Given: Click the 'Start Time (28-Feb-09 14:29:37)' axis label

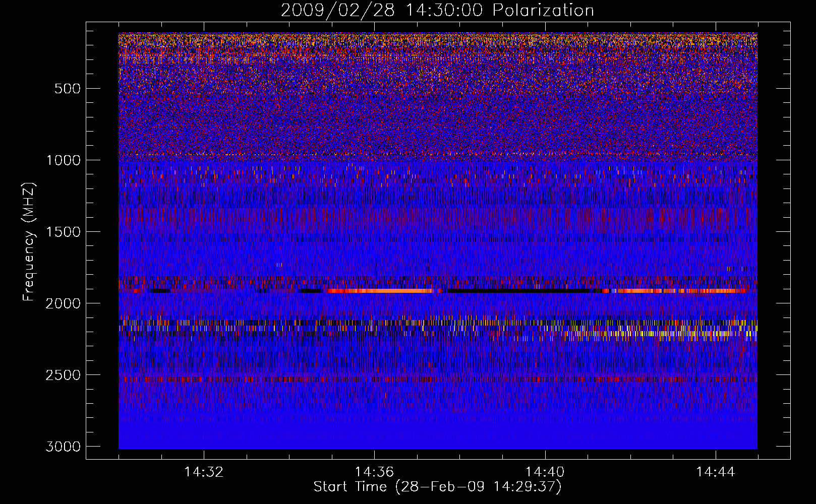Looking at the screenshot, I should point(437,487).
